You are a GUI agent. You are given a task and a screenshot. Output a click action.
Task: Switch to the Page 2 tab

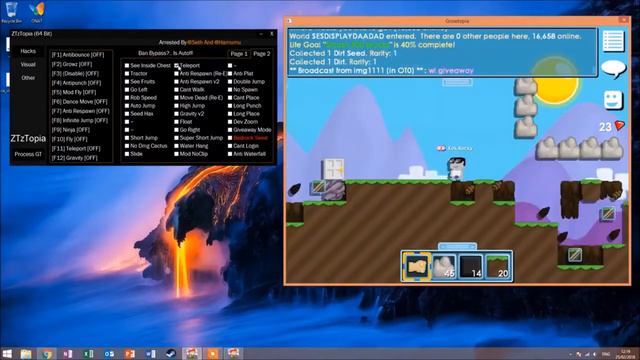262,54
